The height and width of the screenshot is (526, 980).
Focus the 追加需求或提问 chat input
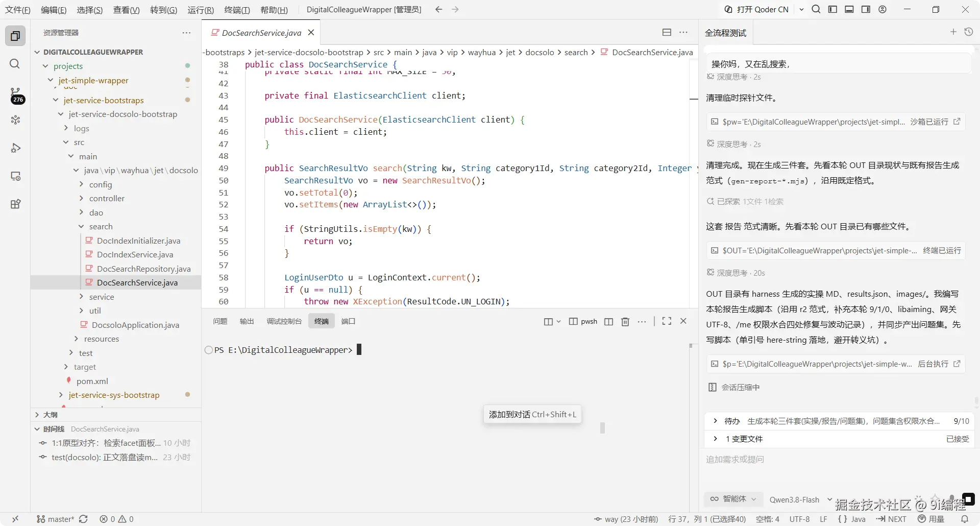[839, 460]
